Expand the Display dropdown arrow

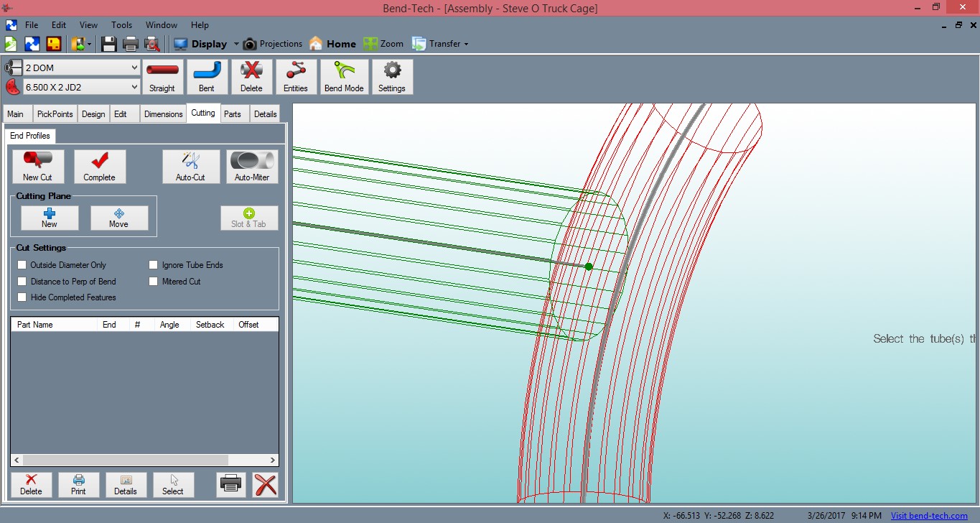[236, 45]
